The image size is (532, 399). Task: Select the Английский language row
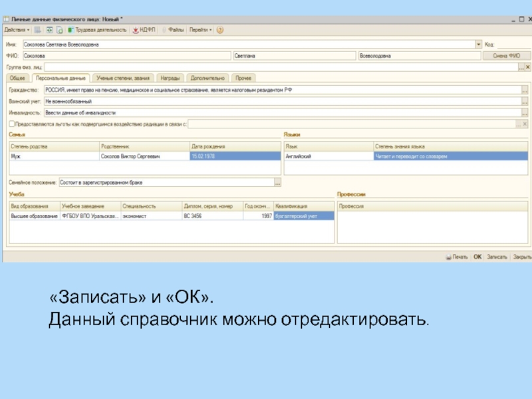click(x=326, y=156)
